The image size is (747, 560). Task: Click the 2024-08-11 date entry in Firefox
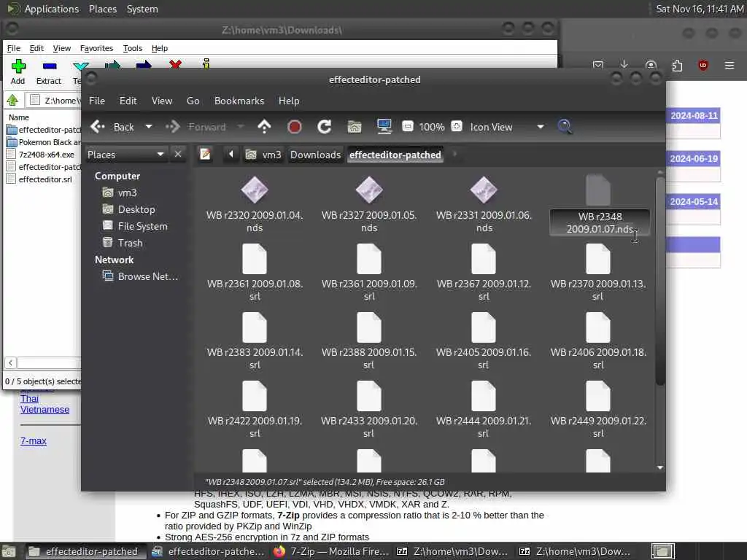[x=694, y=116]
